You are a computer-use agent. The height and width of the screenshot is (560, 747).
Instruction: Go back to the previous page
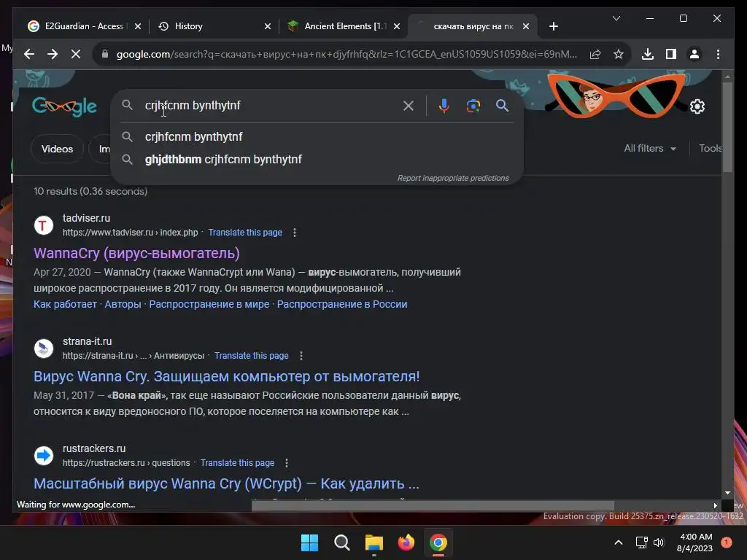(x=29, y=54)
